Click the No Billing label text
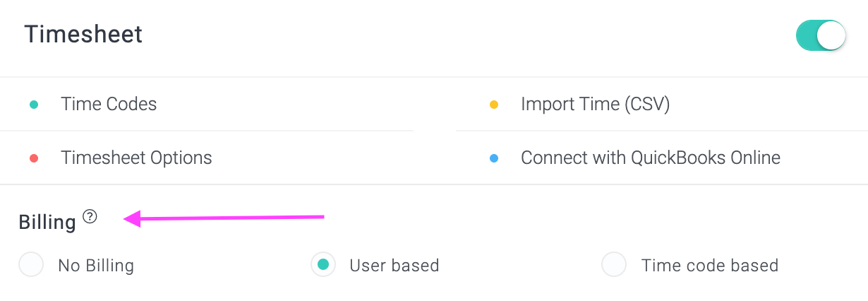Viewport: 868px width, 301px height. [96, 266]
